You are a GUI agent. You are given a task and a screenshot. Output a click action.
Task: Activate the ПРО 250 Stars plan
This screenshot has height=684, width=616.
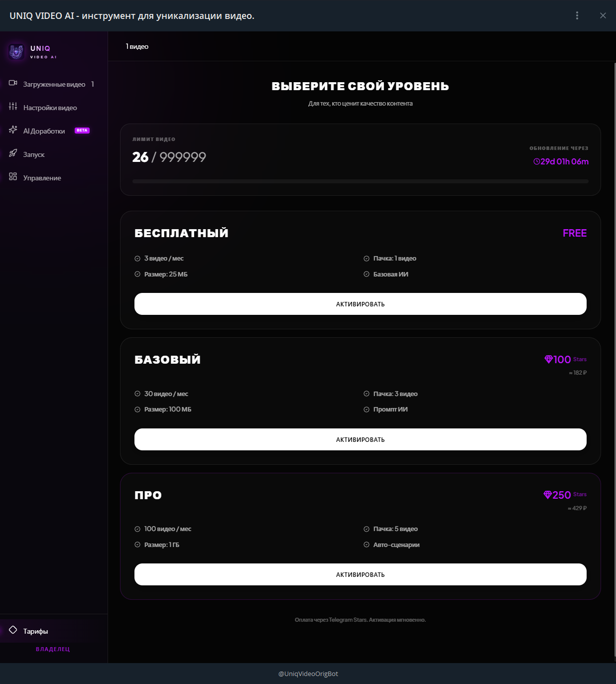360,574
